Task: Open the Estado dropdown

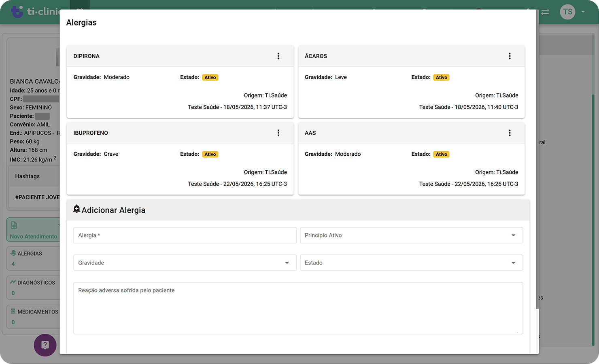Action: point(411,263)
